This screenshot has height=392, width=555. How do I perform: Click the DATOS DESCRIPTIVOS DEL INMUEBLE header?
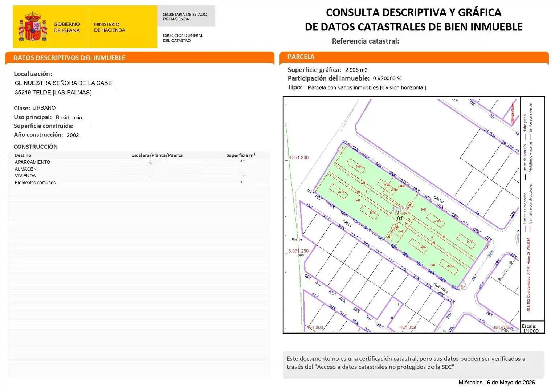pos(69,58)
